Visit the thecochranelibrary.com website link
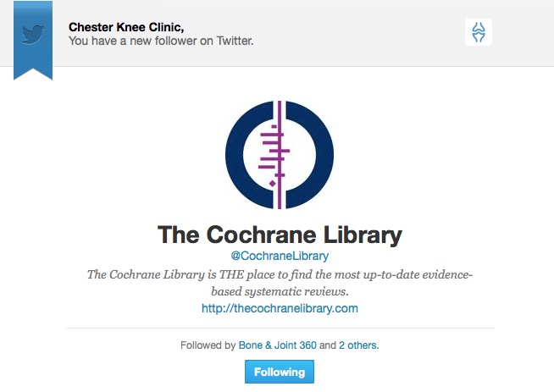The image size is (554, 392). (280, 308)
